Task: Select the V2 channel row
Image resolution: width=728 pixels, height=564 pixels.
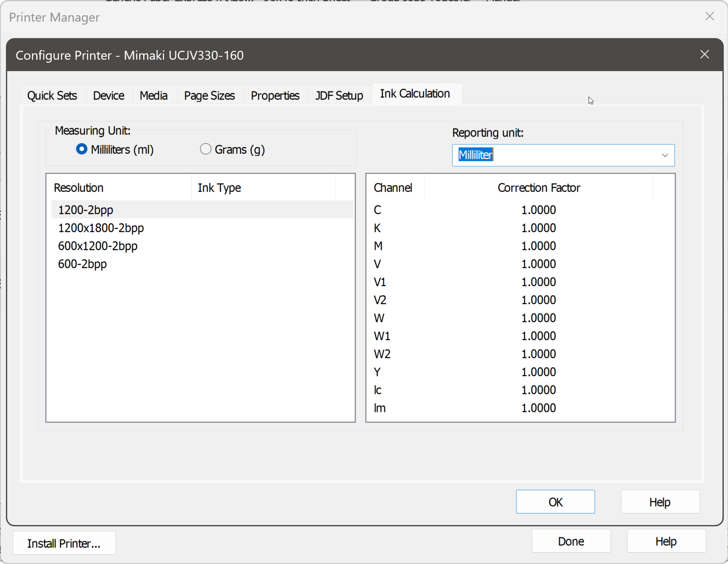Action: [520, 300]
